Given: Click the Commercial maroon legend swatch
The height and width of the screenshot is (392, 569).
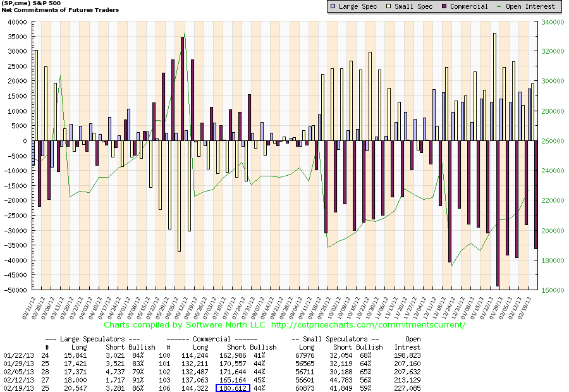Looking at the screenshot, I should [x=444, y=6].
